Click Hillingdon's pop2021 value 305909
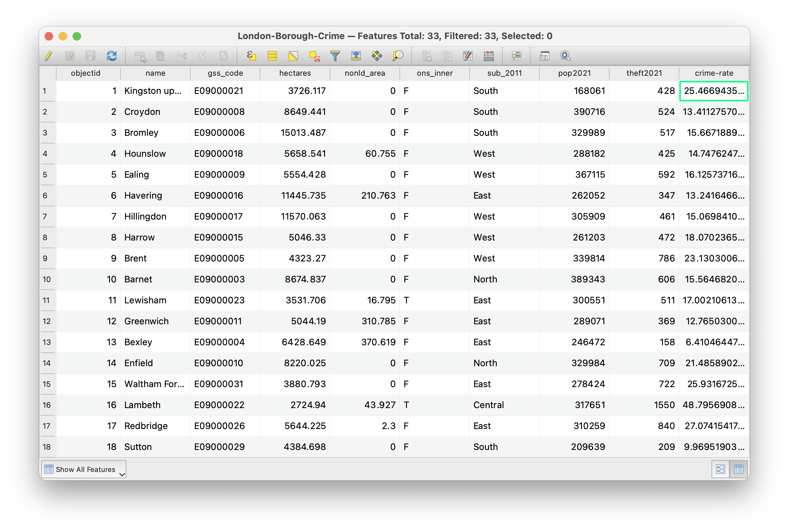789x532 pixels. tap(574, 217)
